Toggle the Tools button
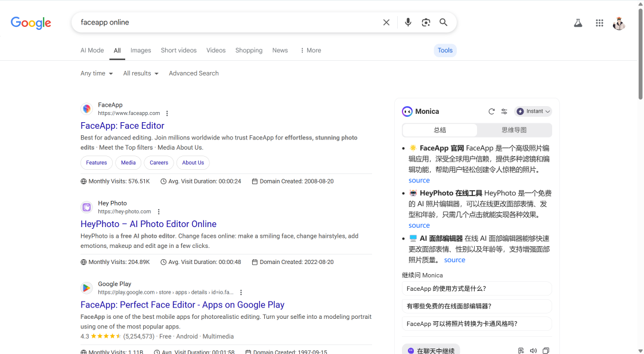The width and height of the screenshot is (644, 354). [x=445, y=50]
